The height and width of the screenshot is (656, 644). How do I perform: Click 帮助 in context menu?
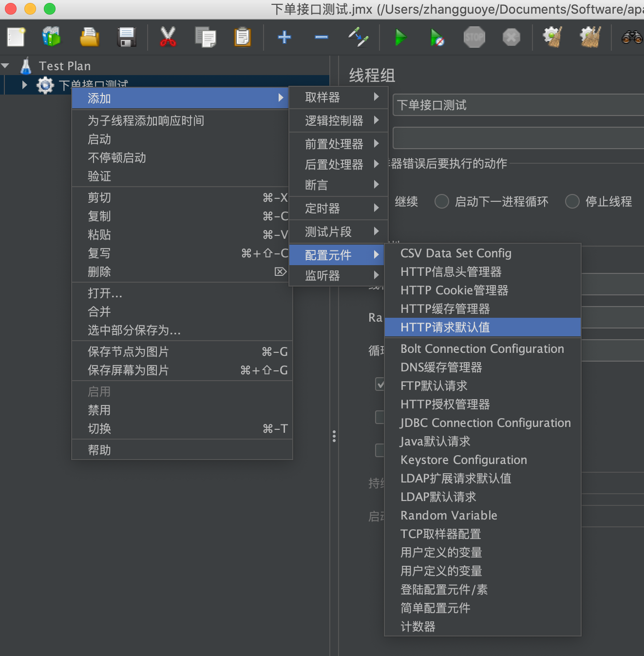pyautogui.click(x=182, y=450)
